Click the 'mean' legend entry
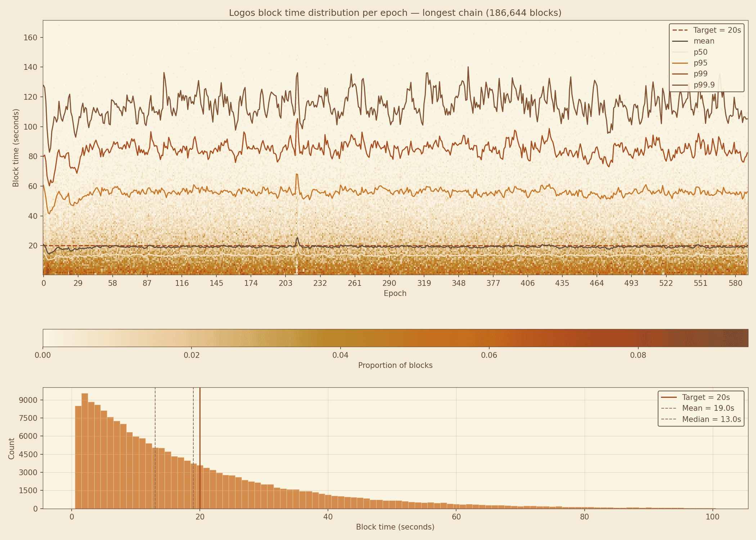The height and width of the screenshot is (540, 756). pos(704,41)
